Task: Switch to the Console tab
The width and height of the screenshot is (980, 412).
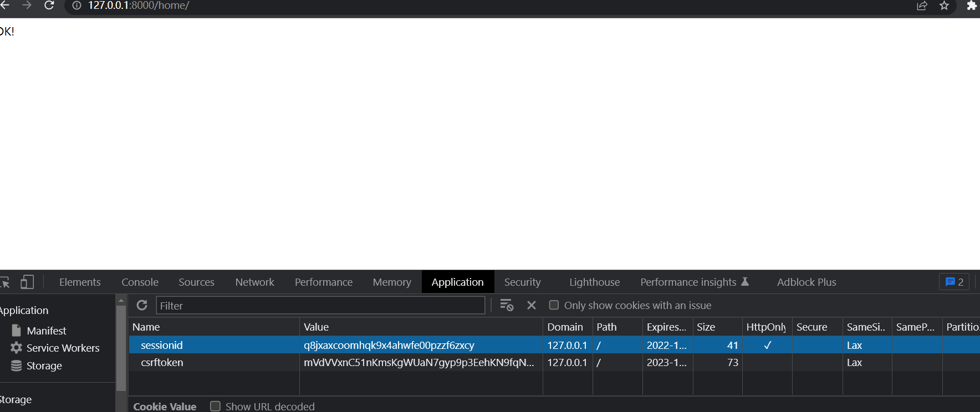Action: click(x=140, y=282)
